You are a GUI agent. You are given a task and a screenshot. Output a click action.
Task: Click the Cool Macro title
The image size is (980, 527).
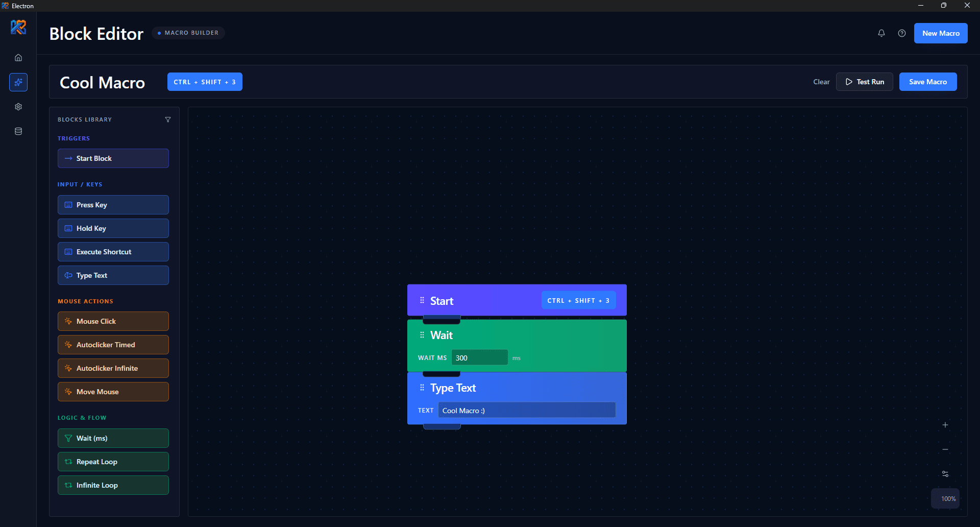(102, 82)
